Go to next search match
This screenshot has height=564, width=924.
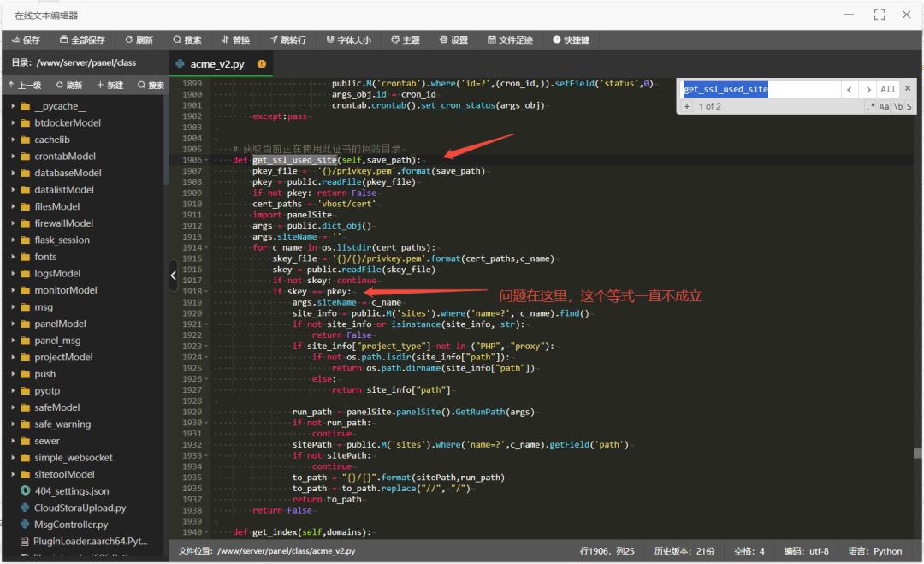coord(868,90)
